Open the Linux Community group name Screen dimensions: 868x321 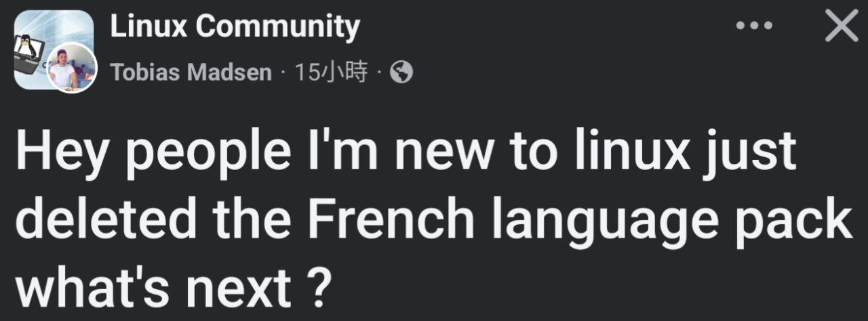(x=234, y=27)
